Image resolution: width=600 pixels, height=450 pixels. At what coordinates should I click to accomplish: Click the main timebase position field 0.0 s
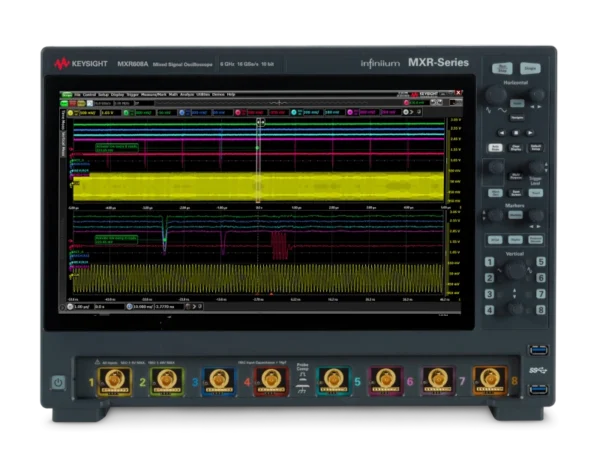[109, 307]
